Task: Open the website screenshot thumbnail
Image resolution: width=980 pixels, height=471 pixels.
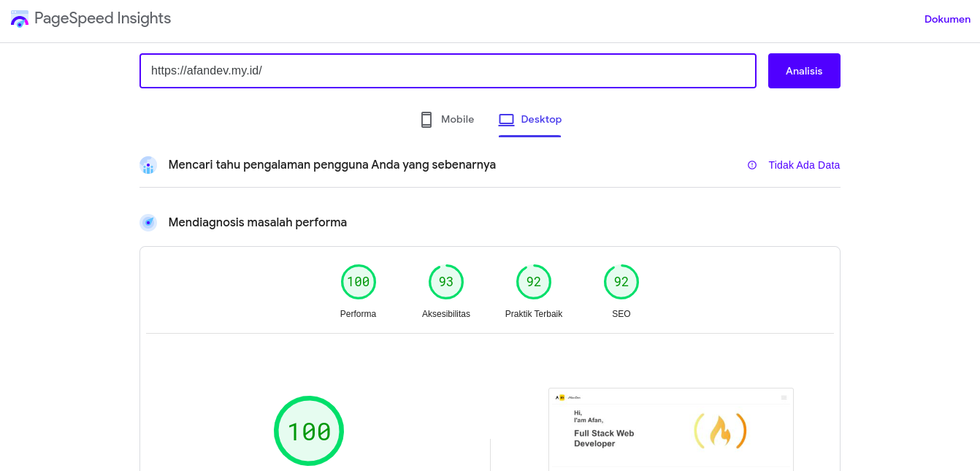Action: (x=671, y=429)
